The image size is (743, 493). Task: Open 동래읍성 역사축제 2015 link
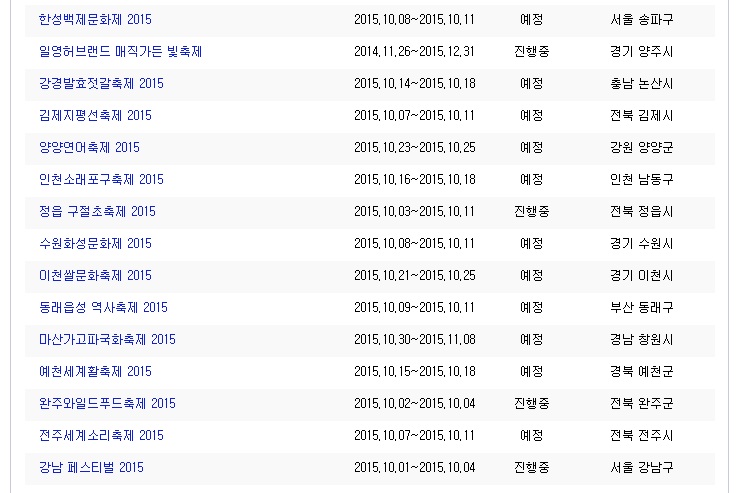tap(103, 307)
